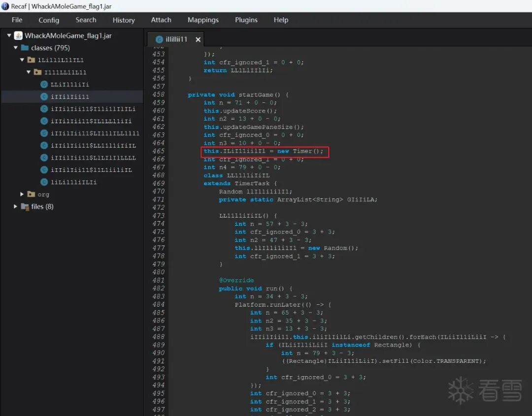Click the class icon next to liLil1liILIi

[x=44, y=182]
